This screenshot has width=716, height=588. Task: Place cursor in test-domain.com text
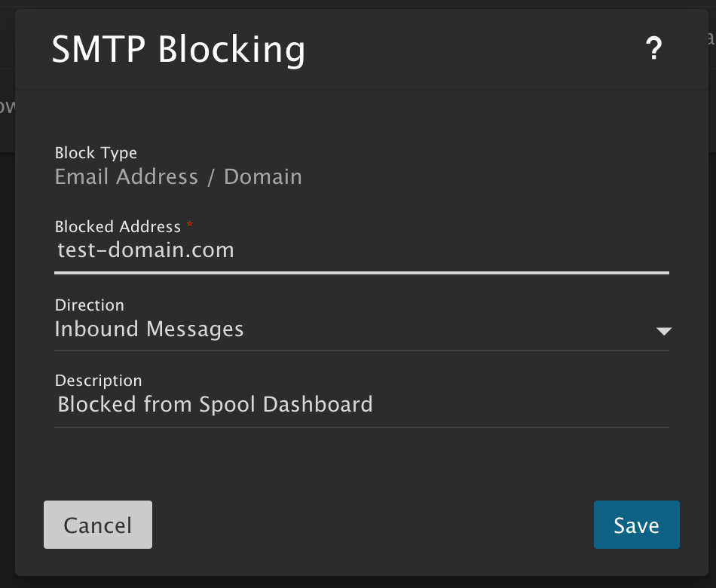click(145, 250)
